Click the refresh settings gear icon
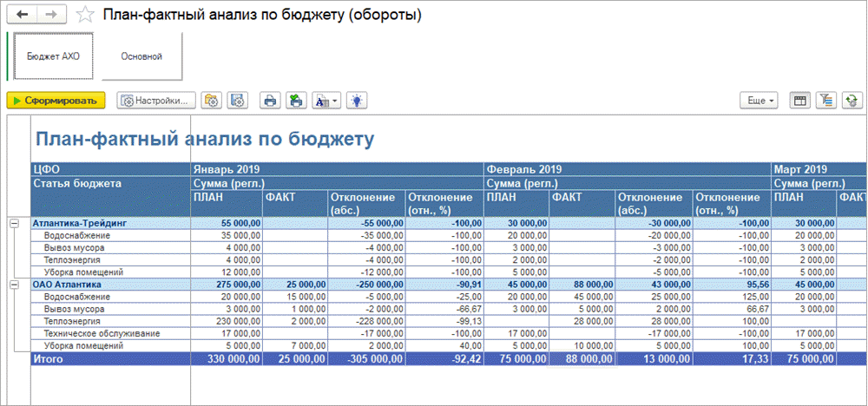 851,101
